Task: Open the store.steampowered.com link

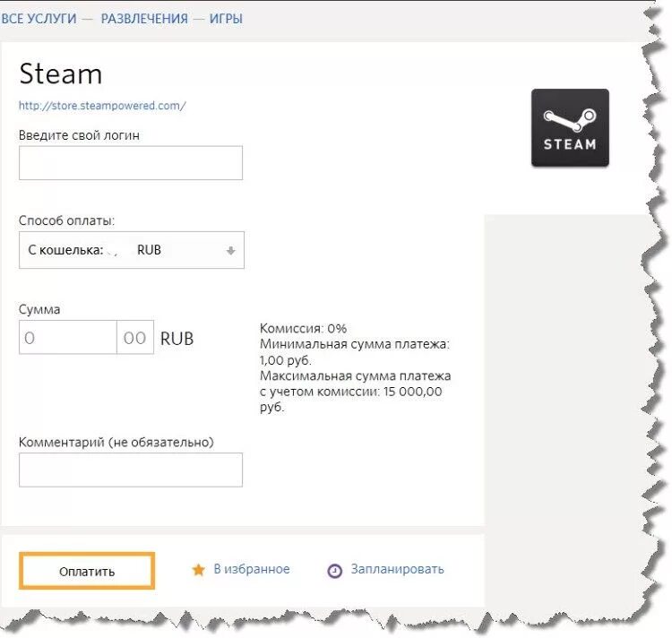Action: click(102, 106)
